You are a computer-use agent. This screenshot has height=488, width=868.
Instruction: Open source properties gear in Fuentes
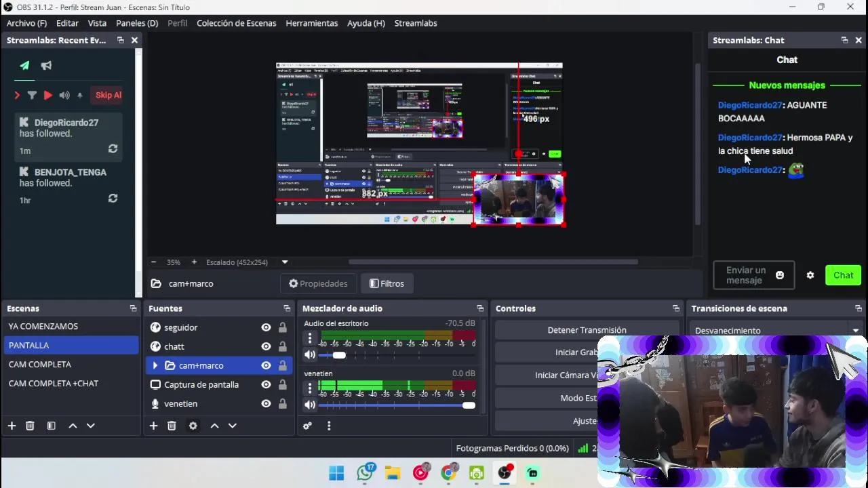click(193, 426)
